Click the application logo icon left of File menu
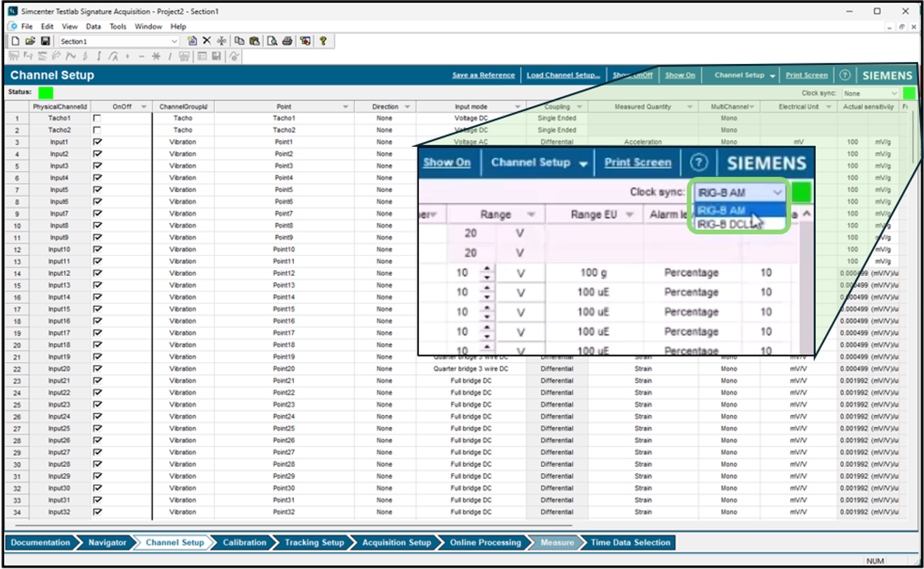This screenshot has width=924, height=569. (x=12, y=27)
